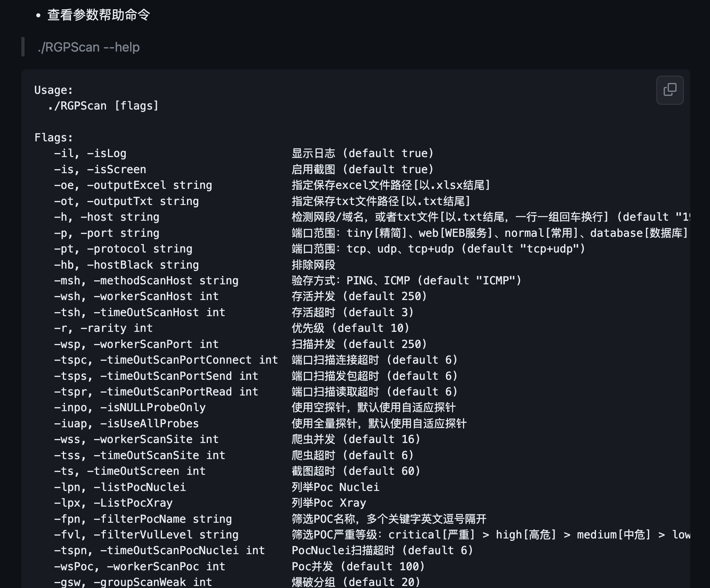Click the "-tss, -timeOutScanSite int" flag
The image size is (710, 588).
coord(139,455)
